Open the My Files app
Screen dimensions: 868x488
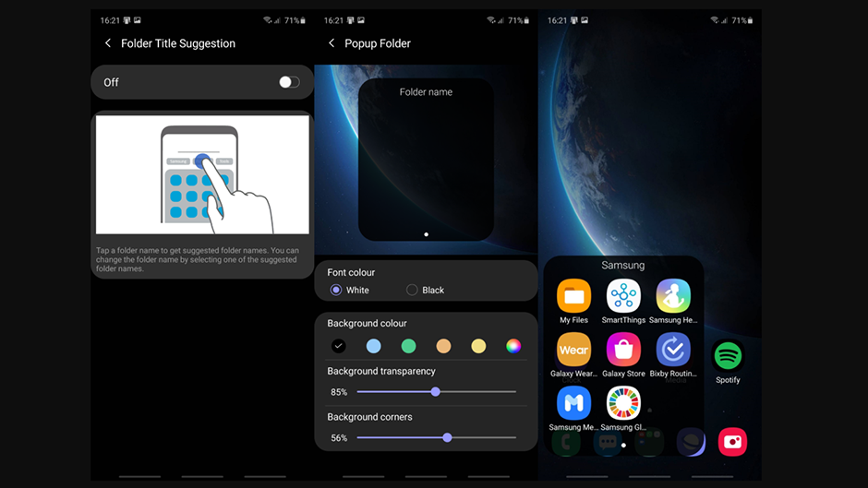click(x=573, y=297)
